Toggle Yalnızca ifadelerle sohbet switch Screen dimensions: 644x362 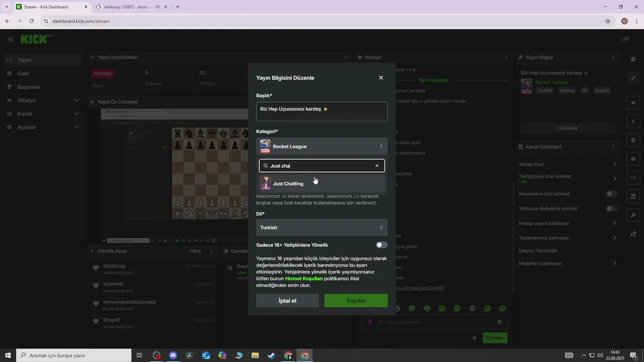coord(611,208)
